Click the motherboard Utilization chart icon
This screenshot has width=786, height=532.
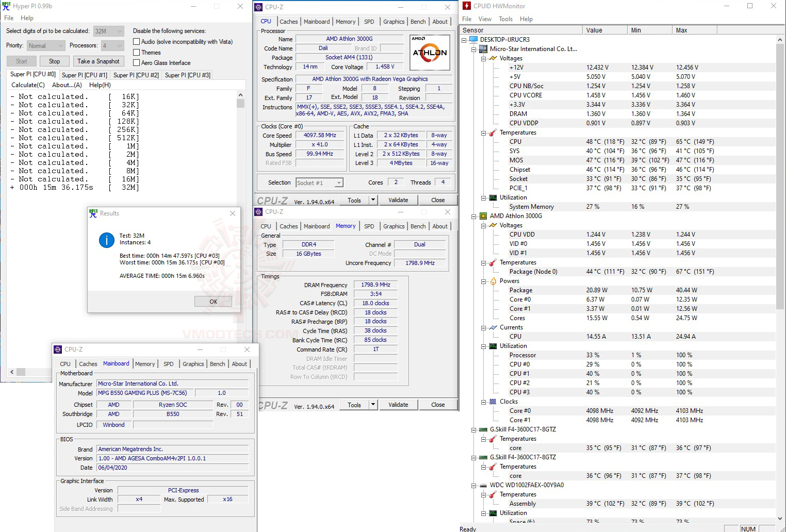pos(493,197)
